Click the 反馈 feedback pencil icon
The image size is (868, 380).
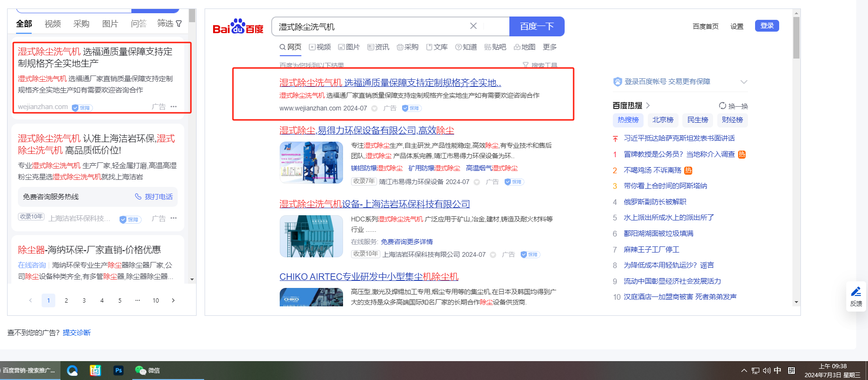tap(856, 292)
